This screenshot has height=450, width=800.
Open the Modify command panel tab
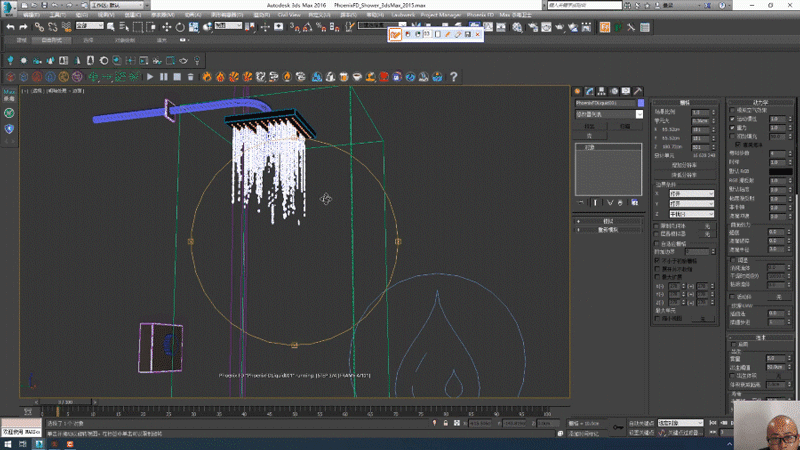click(x=590, y=91)
